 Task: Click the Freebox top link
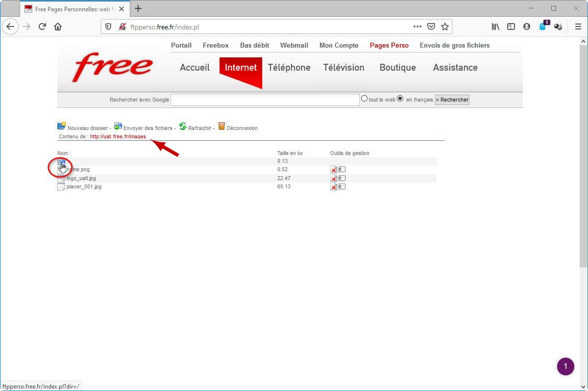tap(216, 45)
